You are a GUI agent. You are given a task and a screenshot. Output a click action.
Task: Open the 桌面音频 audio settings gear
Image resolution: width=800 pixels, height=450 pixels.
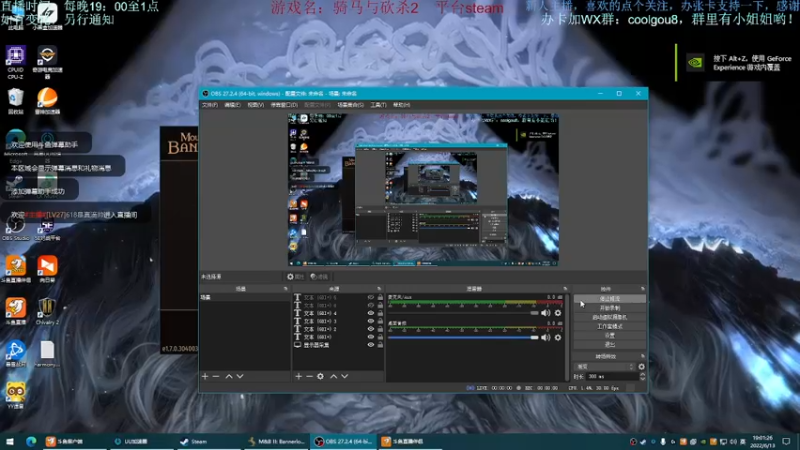coord(558,337)
